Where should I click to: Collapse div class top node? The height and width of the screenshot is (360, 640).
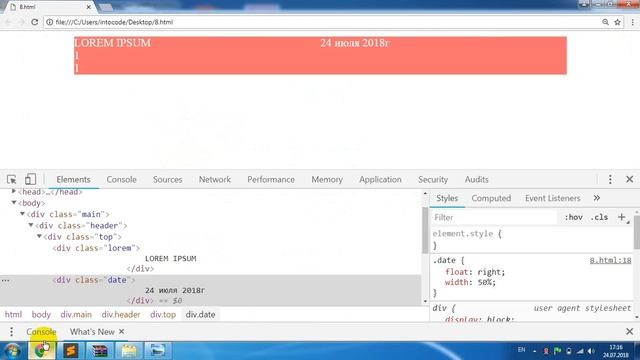(39, 236)
